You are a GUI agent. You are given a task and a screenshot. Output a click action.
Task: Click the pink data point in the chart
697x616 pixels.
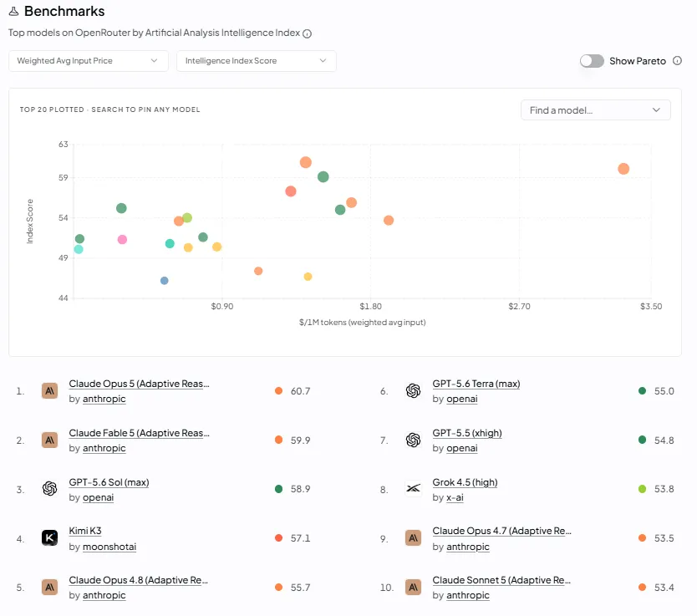click(x=122, y=240)
